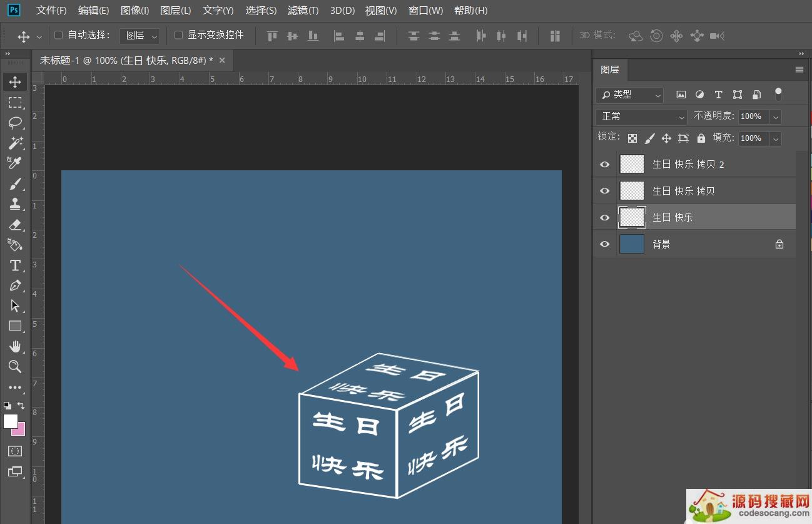This screenshot has height=524, width=812.
Task: Open the 填充 slider dropdown arrow
Action: tap(776, 138)
